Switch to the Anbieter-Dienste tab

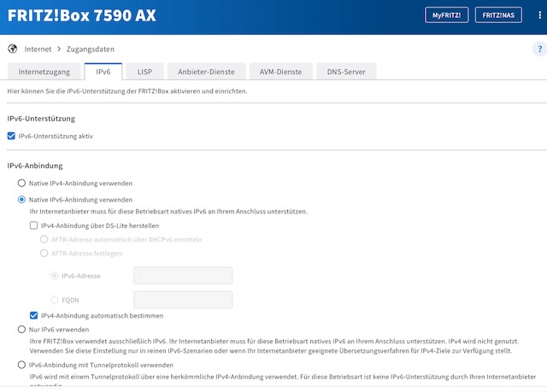[206, 72]
